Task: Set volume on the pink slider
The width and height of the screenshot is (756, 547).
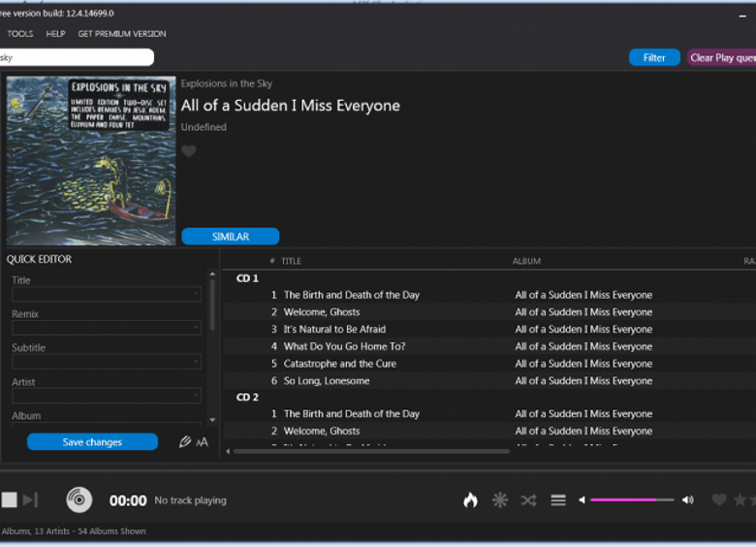Action: point(632,499)
